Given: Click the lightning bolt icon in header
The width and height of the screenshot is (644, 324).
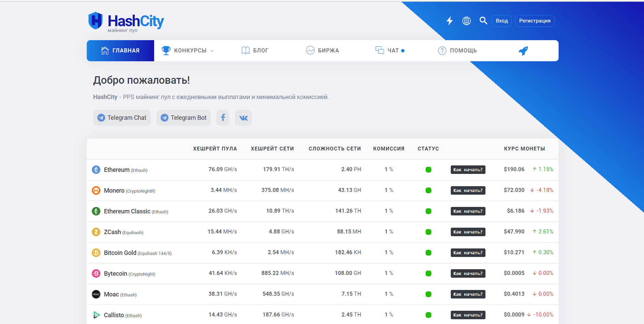Looking at the screenshot, I should point(449,21).
